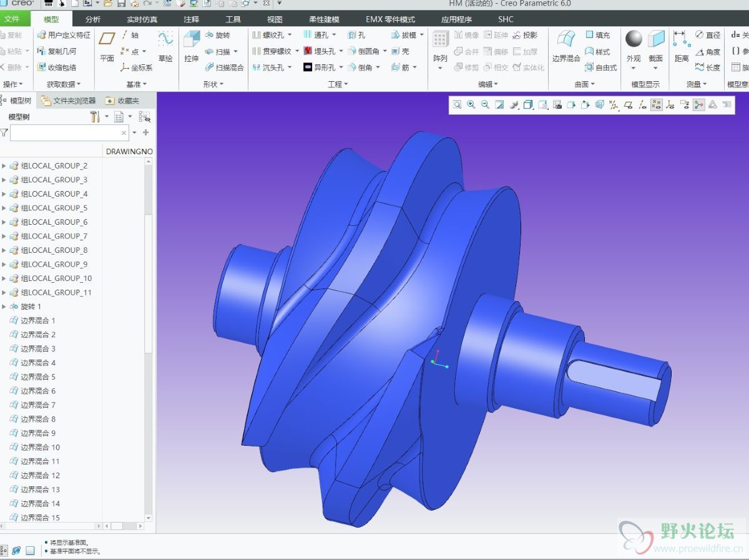Measure 长度 length
749x560 pixels.
click(x=708, y=67)
